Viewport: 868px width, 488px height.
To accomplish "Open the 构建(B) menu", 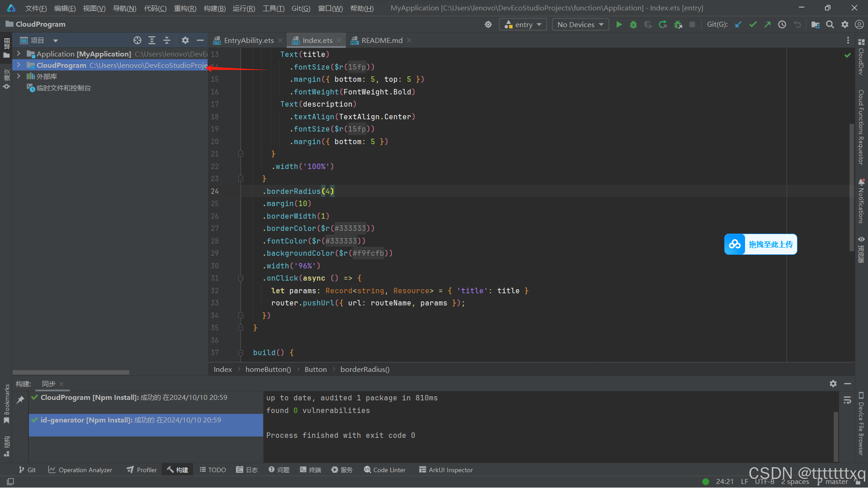I will (x=214, y=8).
